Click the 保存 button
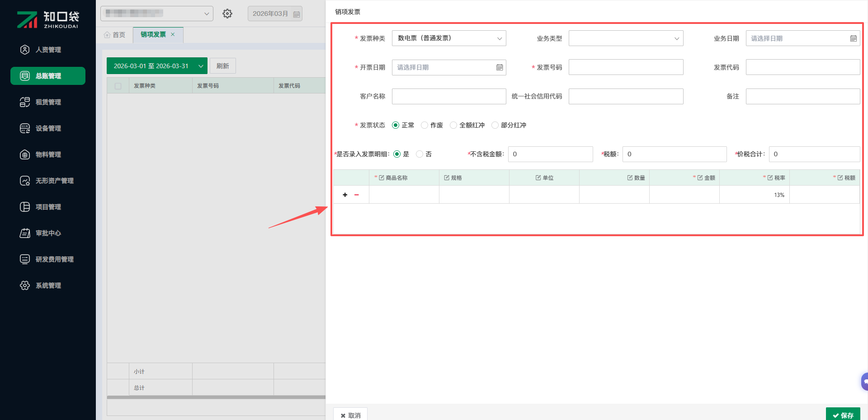 (x=843, y=415)
